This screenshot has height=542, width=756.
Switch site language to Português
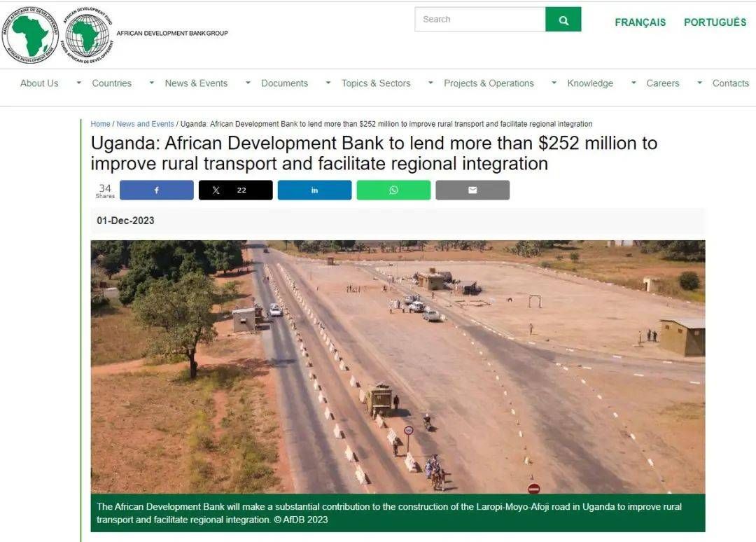(x=715, y=22)
